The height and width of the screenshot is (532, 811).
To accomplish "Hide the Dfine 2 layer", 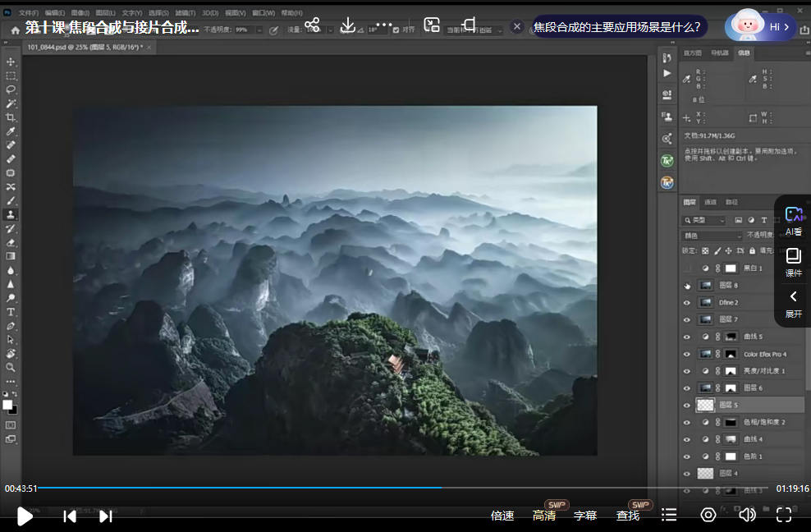I will [x=687, y=302].
